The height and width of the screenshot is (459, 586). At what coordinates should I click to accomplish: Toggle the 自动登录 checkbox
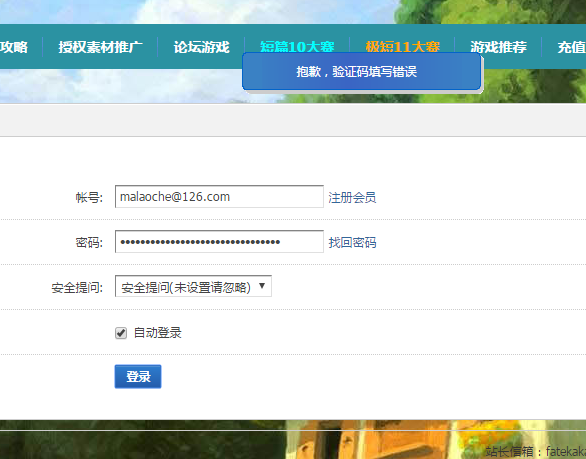tap(121, 333)
